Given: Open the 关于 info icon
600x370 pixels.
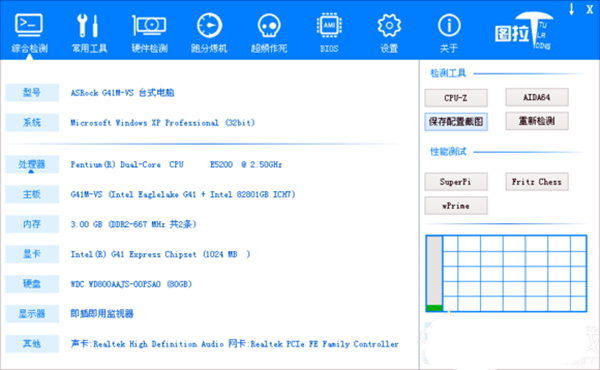Looking at the screenshot, I should pyautogui.click(x=449, y=26).
